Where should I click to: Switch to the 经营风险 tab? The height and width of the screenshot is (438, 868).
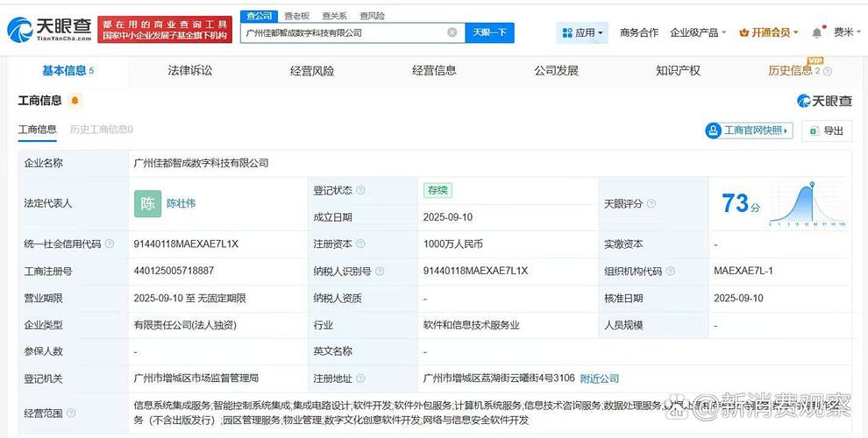pos(312,71)
